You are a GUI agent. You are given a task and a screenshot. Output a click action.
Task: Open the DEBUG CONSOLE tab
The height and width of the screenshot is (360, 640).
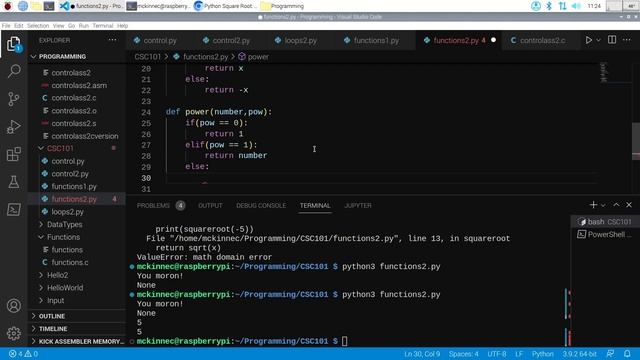(x=261, y=205)
